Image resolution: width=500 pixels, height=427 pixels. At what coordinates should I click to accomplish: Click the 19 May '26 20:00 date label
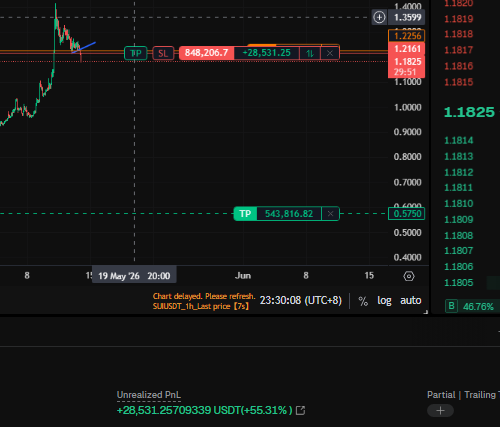tap(134, 276)
